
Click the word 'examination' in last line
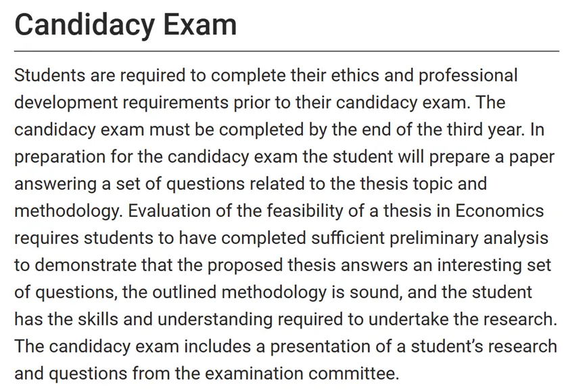coord(254,374)
